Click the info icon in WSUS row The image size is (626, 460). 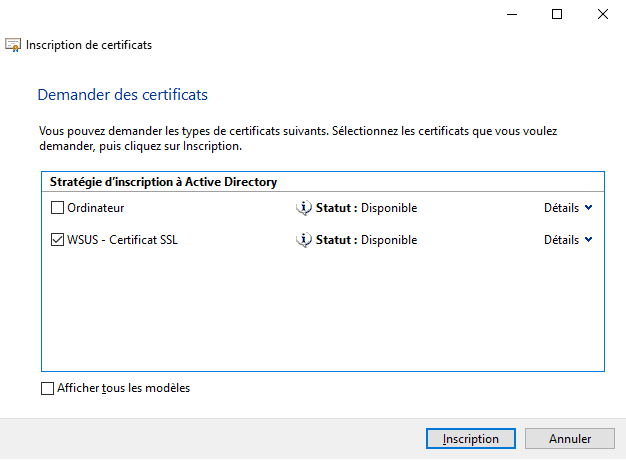click(304, 240)
